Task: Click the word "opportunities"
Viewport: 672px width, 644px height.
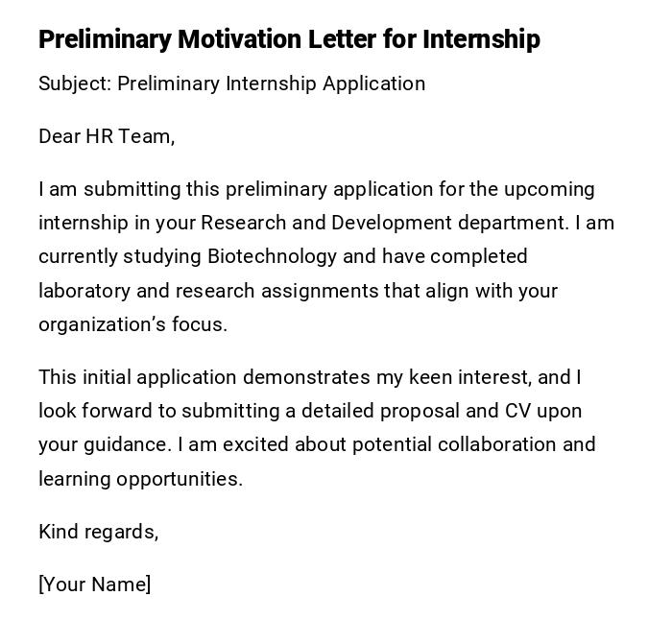Action: (x=180, y=479)
